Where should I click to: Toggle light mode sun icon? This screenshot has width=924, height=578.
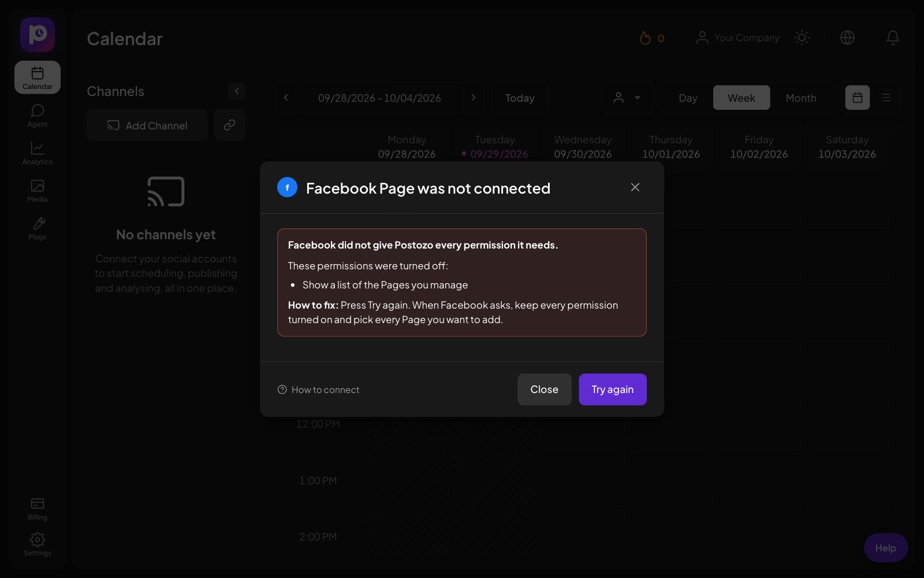pyautogui.click(x=802, y=38)
